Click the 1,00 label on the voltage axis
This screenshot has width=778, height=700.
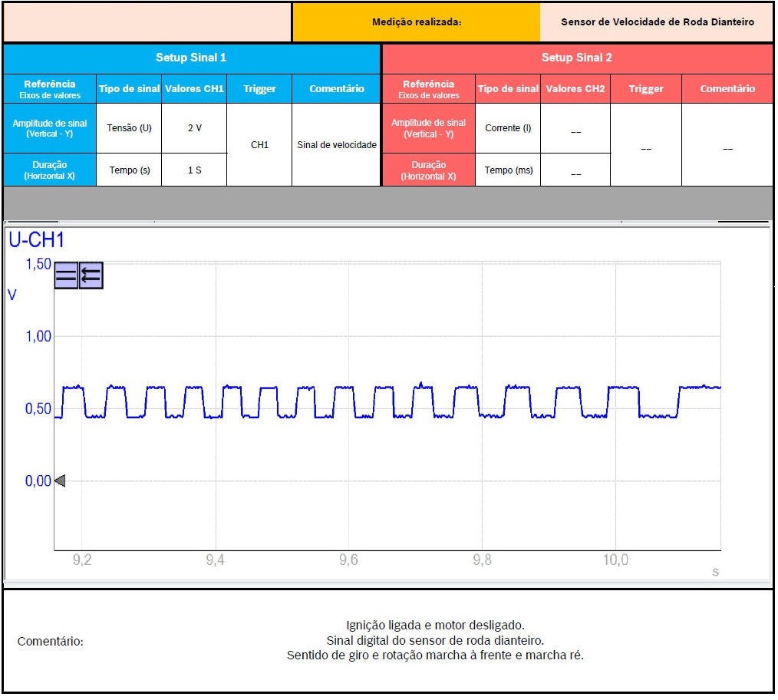37,336
